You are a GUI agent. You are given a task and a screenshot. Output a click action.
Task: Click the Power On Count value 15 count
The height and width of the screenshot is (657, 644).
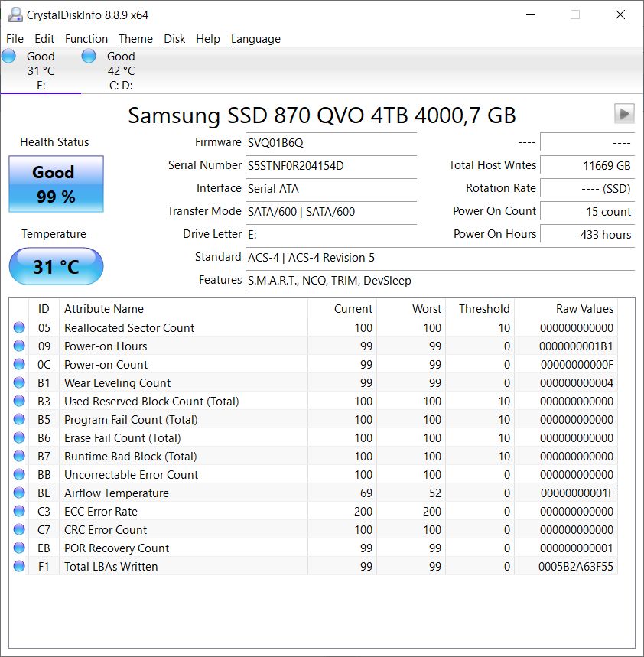(587, 212)
